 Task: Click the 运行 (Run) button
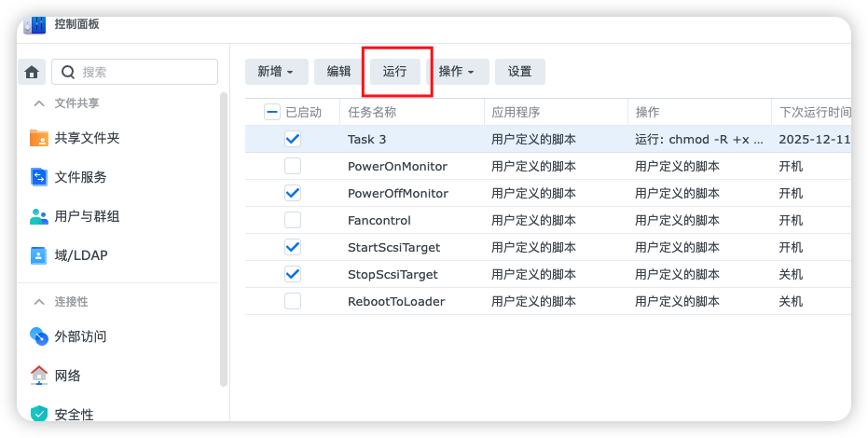[x=394, y=72]
